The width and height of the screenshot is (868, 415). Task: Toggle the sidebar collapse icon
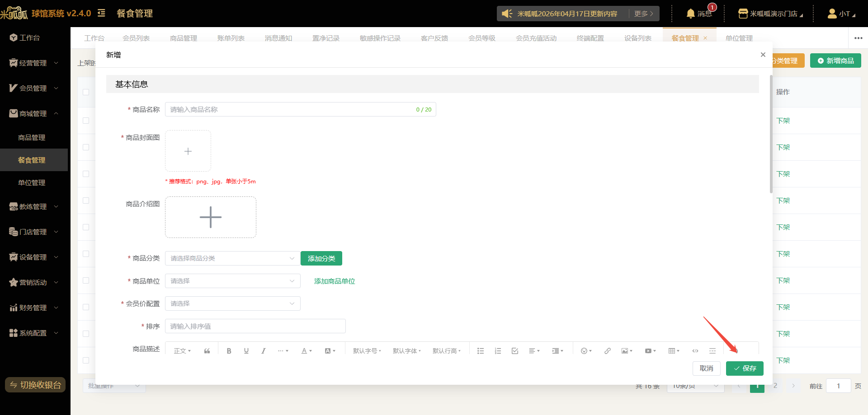(x=102, y=13)
